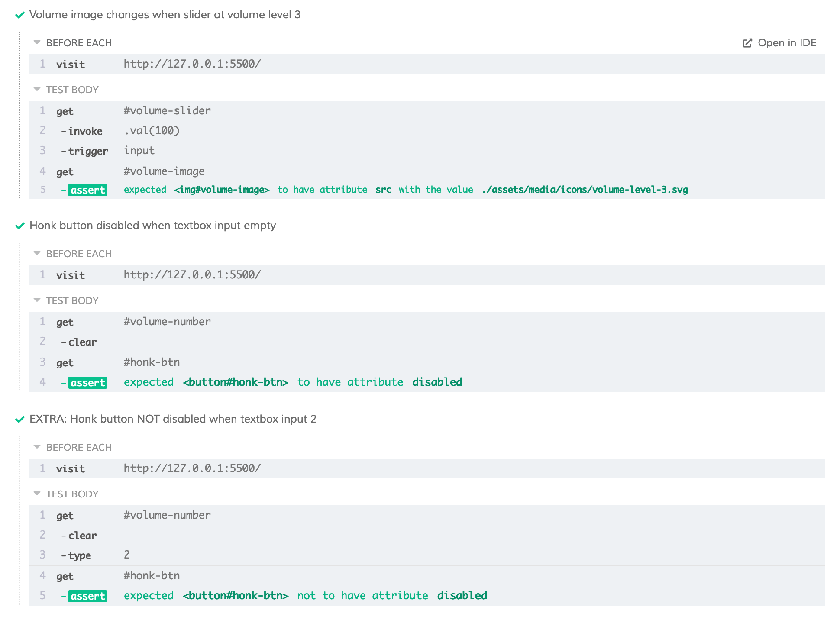Click 'get #volume-slider' command row

pyautogui.click(x=427, y=111)
